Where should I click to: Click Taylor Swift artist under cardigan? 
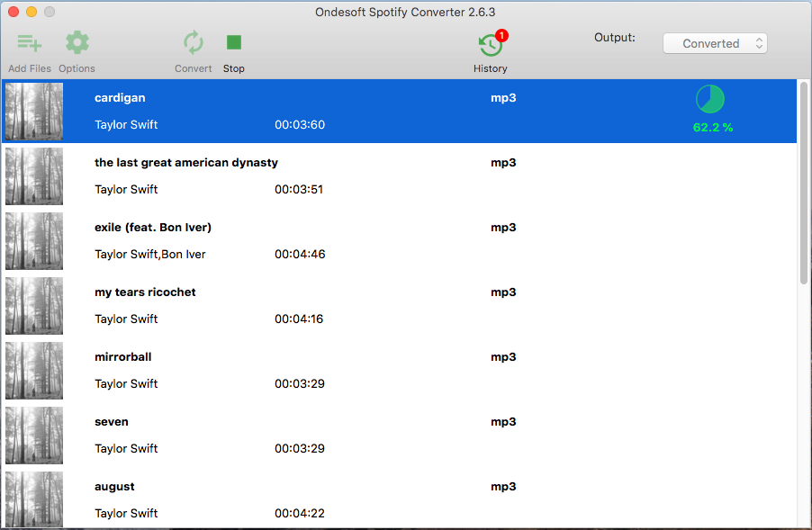pos(126,125)
